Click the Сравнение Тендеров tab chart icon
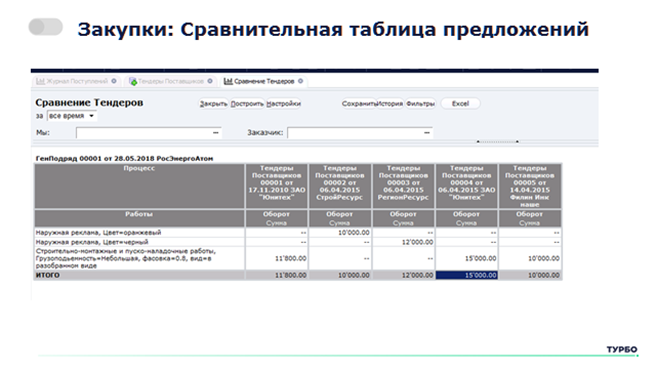Screen dimensions: 656x369 pyautogui.click(x=228, y=81)
